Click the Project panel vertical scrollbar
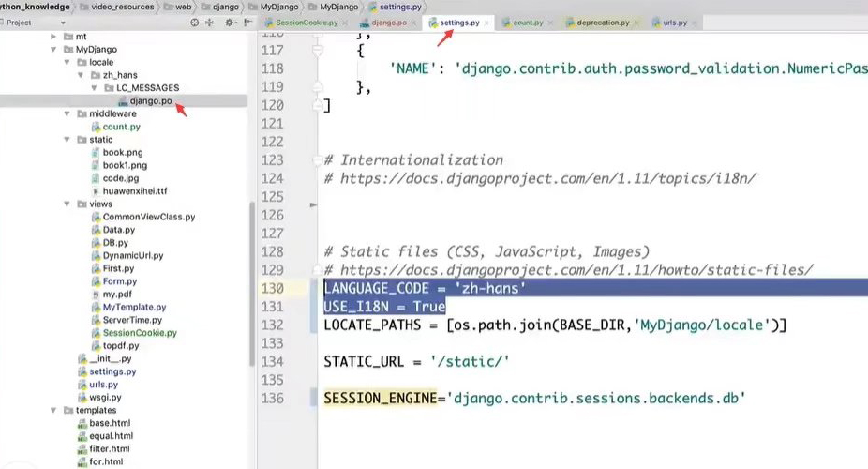The width and height of the screenshot is (868, 469). click(252, 283)
